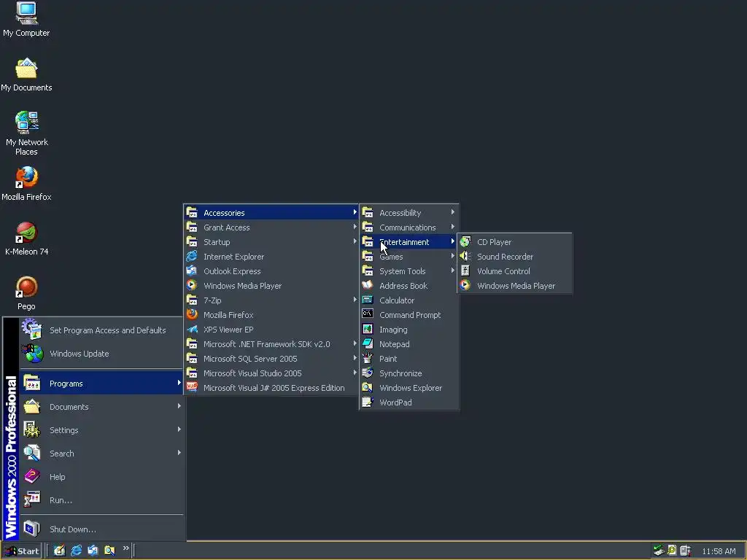
Task: Expand System Tools submenu arrow
Action: 452,271
